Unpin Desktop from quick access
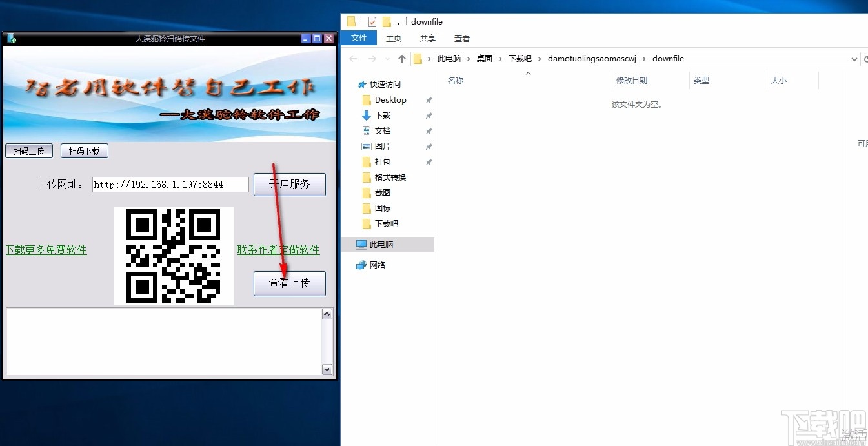The width and height of the screenshot is (868, 446). [428, 99]
